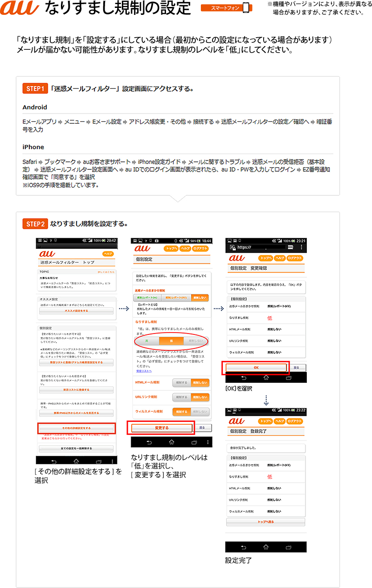Open the 受信リストへ link
Viewport: 372px width, 588px height.
[x=144, y=371]
